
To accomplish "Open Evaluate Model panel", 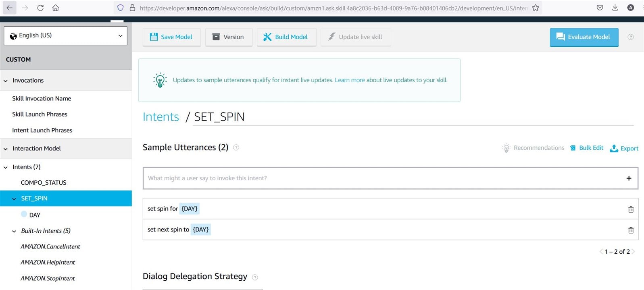I will tap(584, 37).
